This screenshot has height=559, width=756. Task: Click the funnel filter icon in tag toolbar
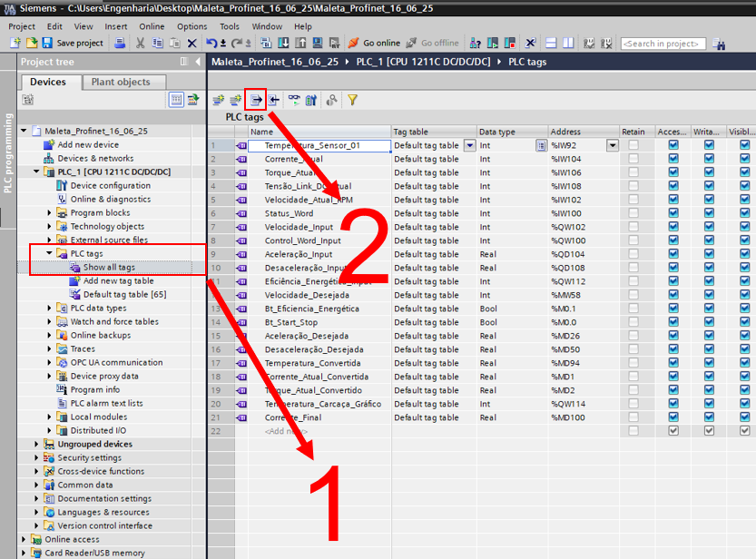352,100
